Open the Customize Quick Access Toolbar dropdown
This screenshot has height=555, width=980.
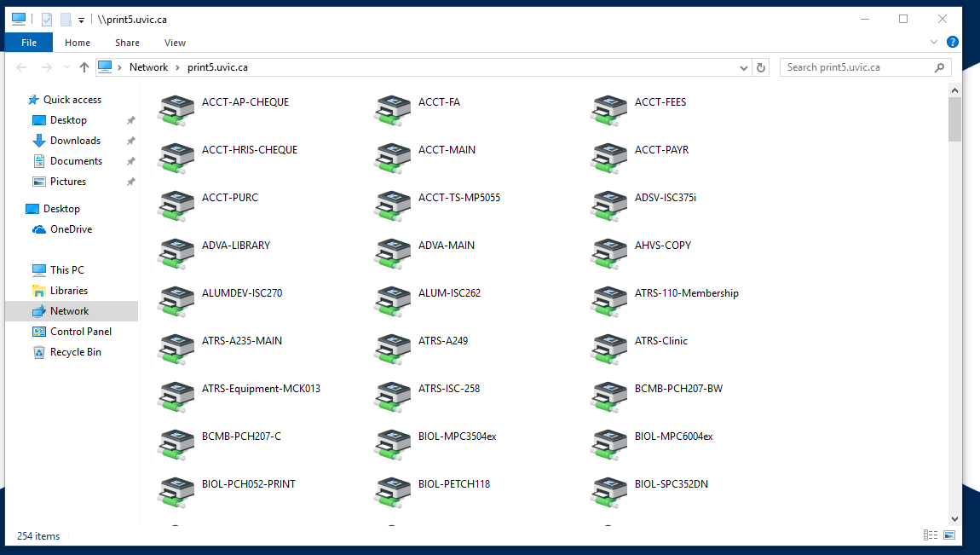(x=81, y=20)
